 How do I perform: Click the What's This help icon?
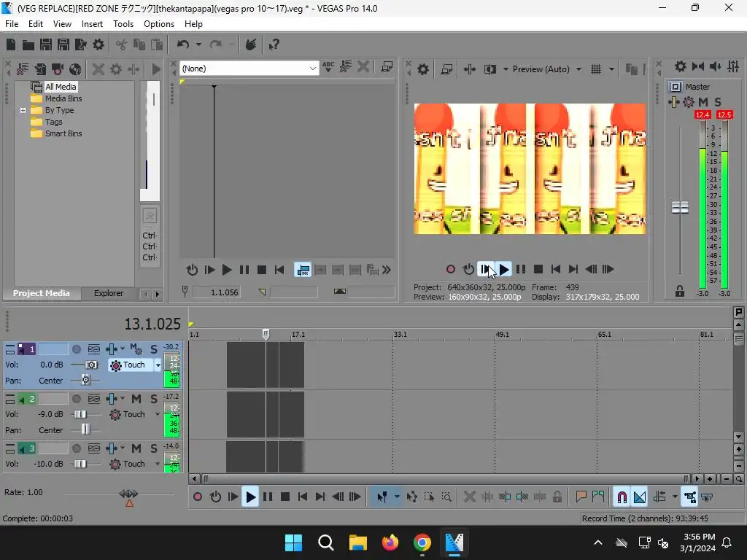[274, 44]
